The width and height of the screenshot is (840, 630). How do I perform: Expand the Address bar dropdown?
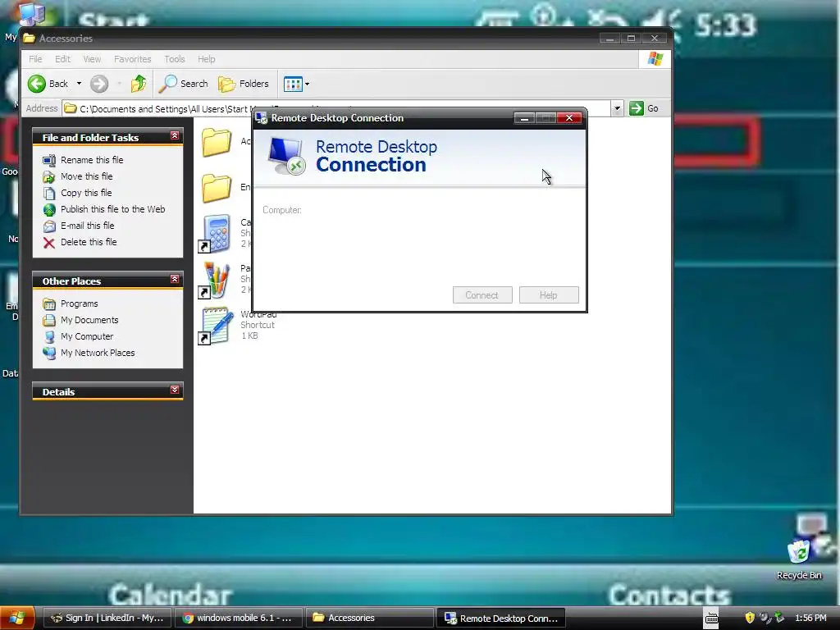617,108
